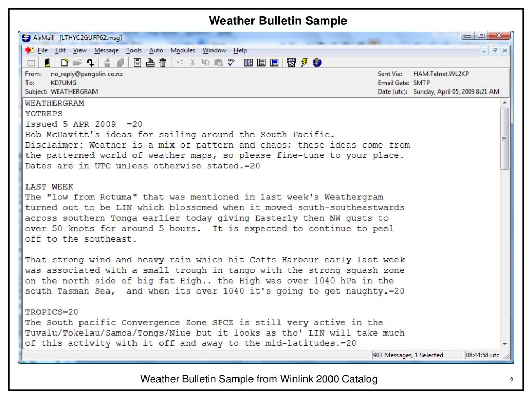The height and width of the screenshot is (399, 532).
Task: Open the Window menu
Action: [214, 50]
